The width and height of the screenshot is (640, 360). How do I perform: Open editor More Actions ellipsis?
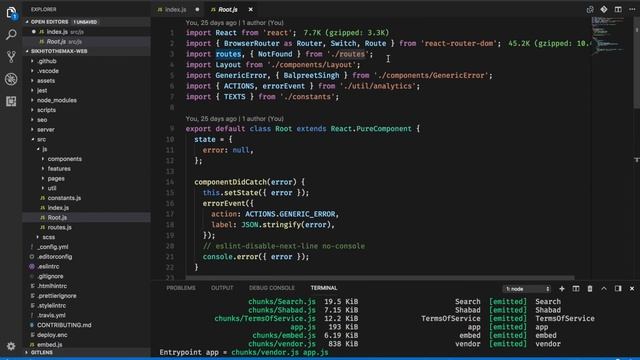pos(632,9)
